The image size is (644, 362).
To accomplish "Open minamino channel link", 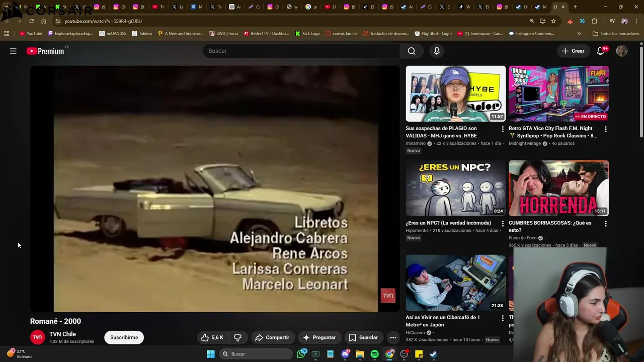I will click(x=416, y=143).
